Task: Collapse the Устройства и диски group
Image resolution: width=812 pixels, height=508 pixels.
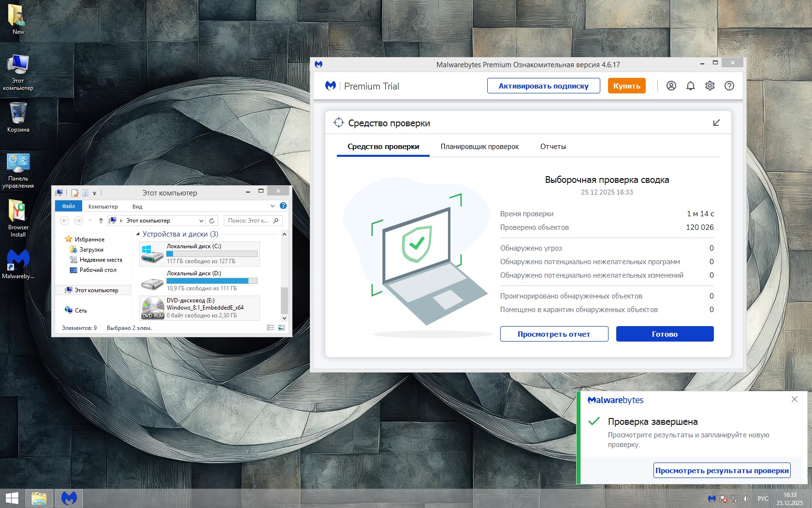Action: click(138, 234)
